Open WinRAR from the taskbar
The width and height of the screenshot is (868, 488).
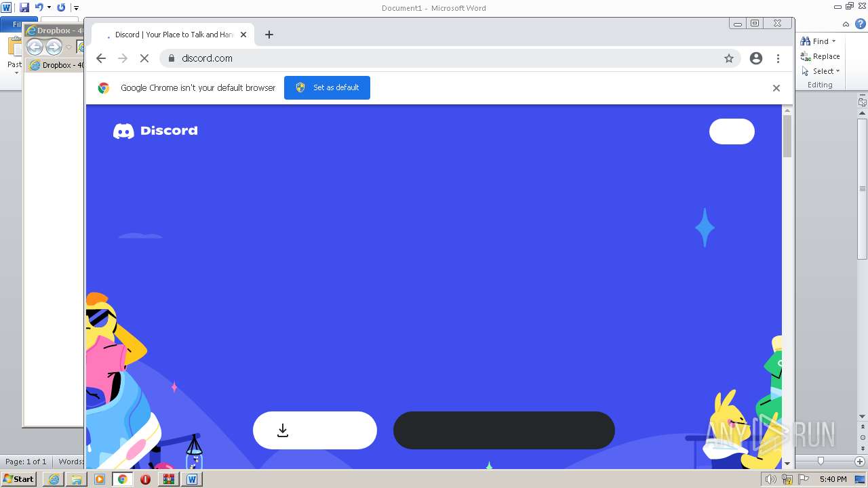click(x=169, y=479)
